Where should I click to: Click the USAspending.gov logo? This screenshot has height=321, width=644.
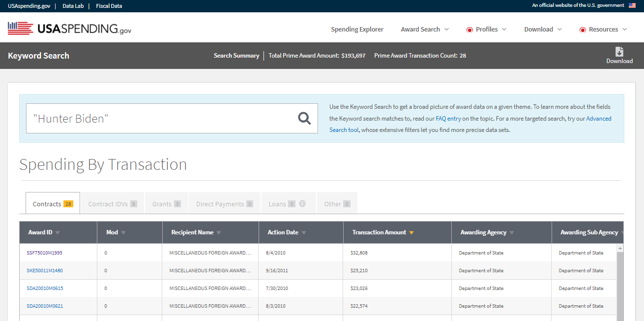(x=70, y=29)
